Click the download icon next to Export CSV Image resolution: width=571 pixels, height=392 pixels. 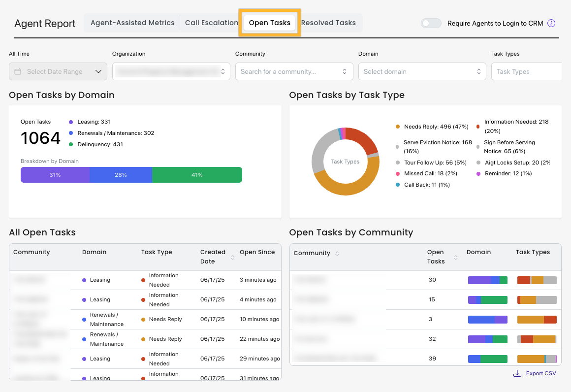click(x=517, y=373)
